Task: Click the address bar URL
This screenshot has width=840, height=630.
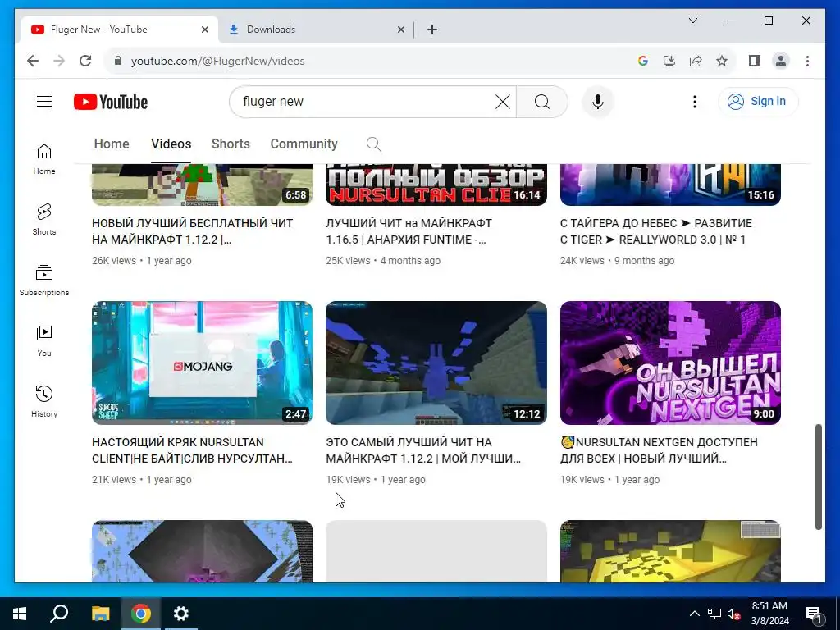Action: 217,61
